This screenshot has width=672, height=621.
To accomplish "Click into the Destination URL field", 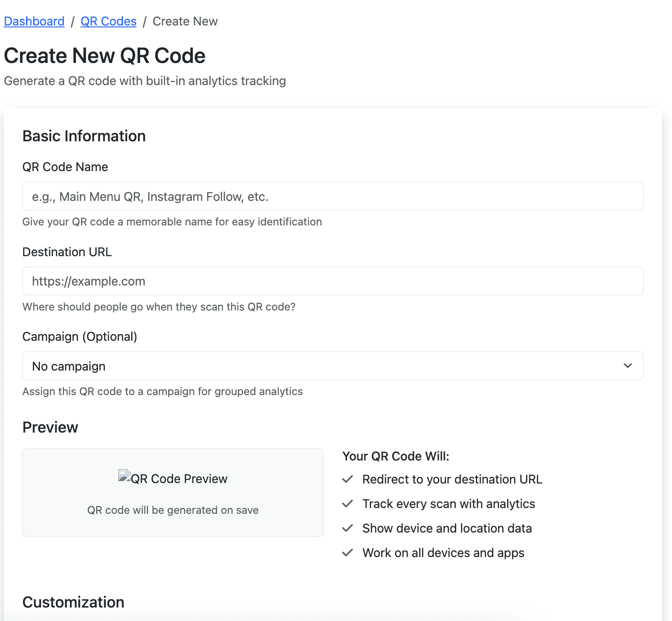I will click(x=333, y=281).
